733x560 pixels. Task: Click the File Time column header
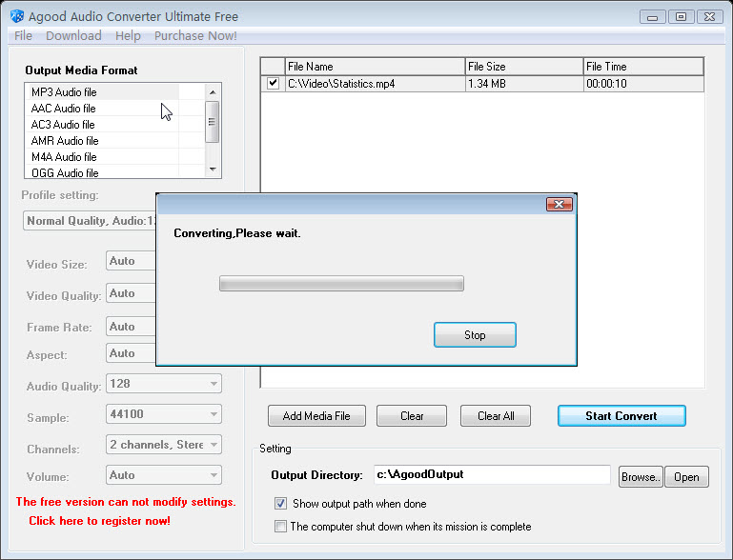tap(643, 67)
